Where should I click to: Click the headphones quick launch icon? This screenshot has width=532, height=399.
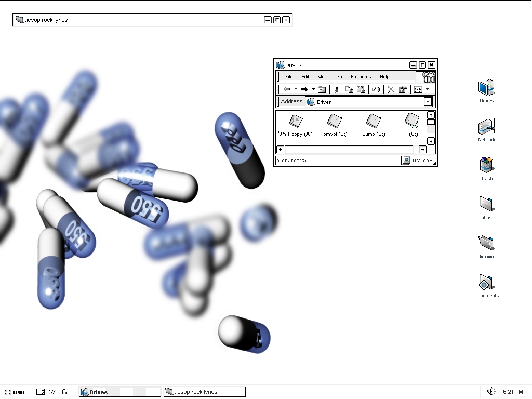64,392
